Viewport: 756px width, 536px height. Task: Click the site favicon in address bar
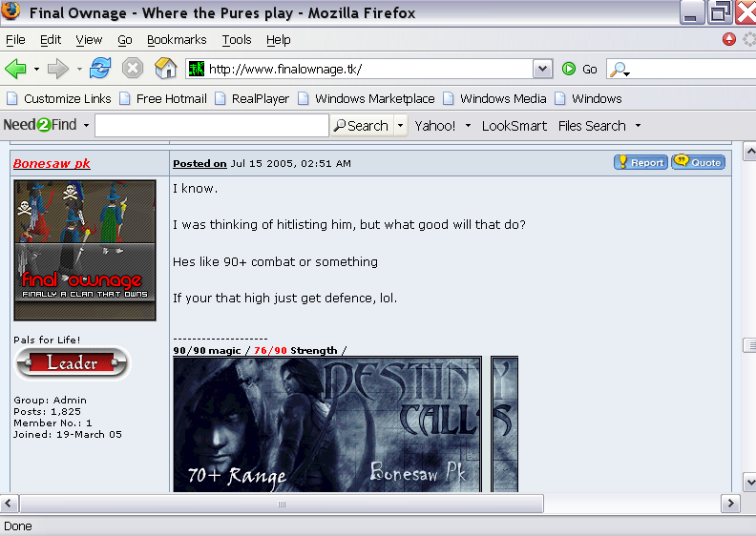197,69
